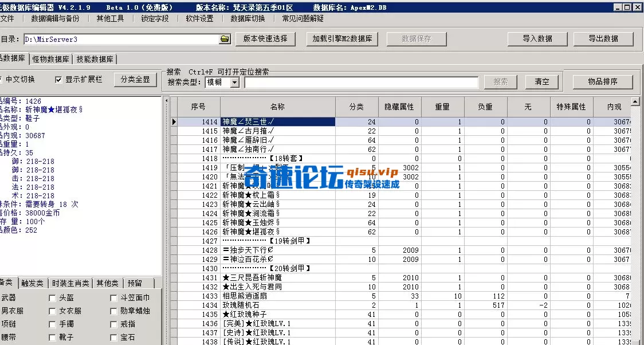Enable the 头盔 filter checkbox
Image resolution: width=644 pixels, height=345 pixels.
[52, 297]
